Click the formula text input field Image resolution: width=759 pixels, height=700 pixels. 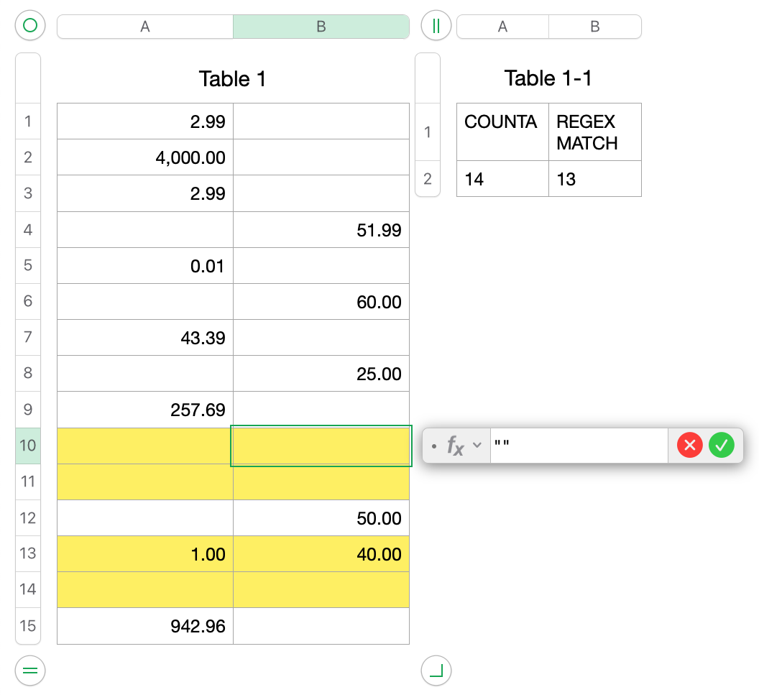(579, 446)
